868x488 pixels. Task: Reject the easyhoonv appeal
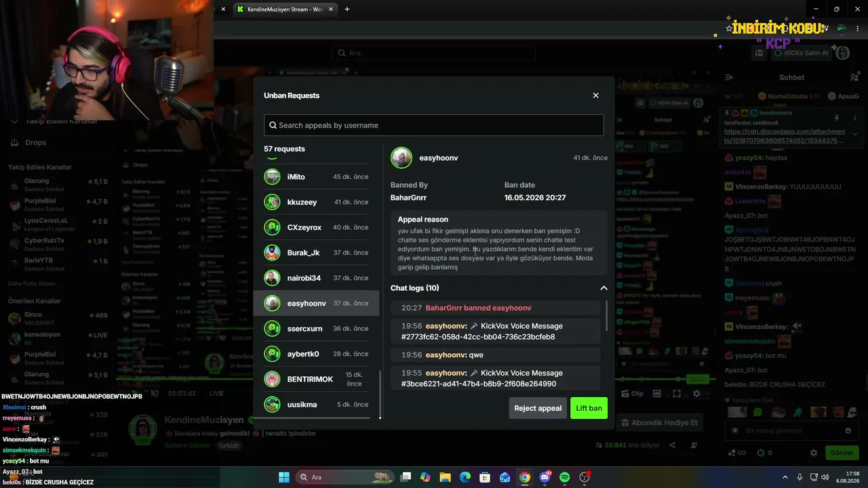click(538, 408)
